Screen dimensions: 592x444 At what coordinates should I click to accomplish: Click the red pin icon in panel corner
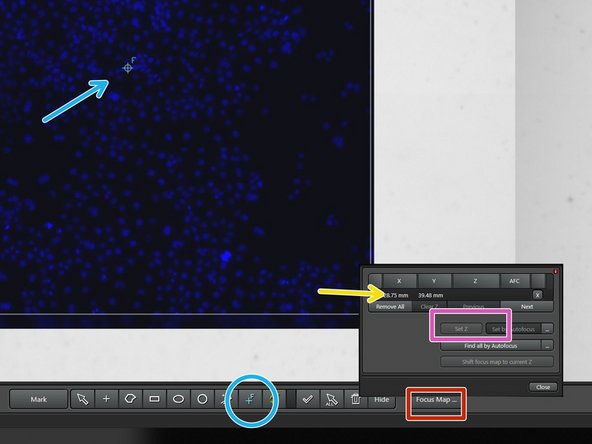tap(556, 271)
